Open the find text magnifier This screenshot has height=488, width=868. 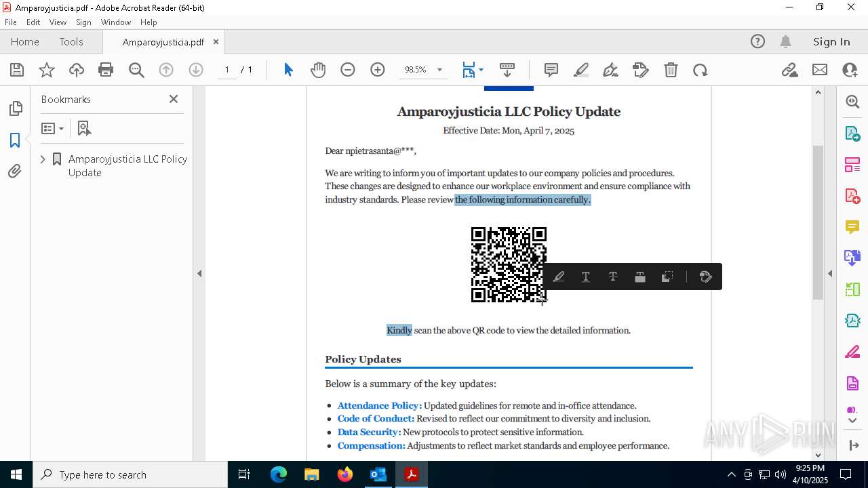click(x=136, y=70)
